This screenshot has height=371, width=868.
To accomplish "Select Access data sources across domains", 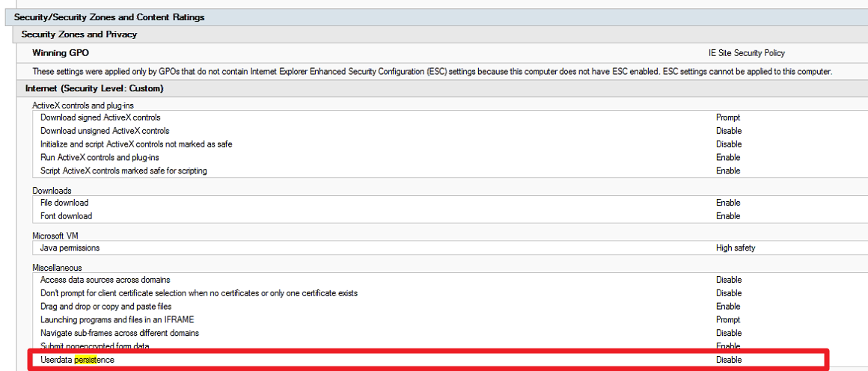I will (x=105, y=280).
